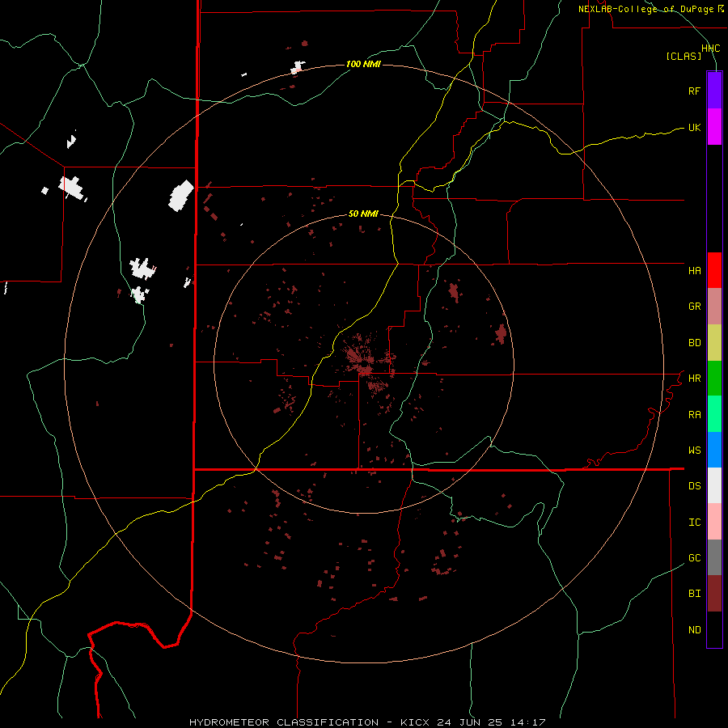
Task: Click the IC pink legend swatch
Action: 714,522
